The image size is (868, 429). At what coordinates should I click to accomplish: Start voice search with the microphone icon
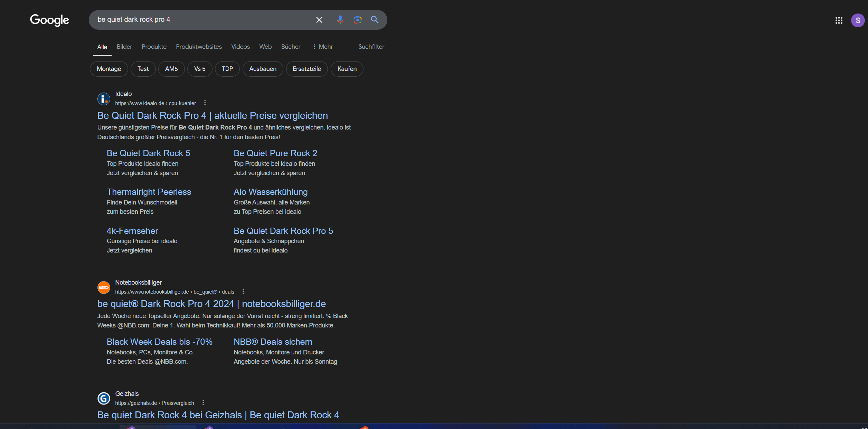pos(340,20)
